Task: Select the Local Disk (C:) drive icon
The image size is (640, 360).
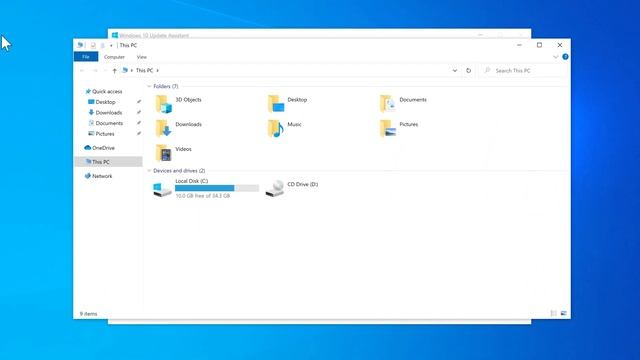Action: coord(162,189)
